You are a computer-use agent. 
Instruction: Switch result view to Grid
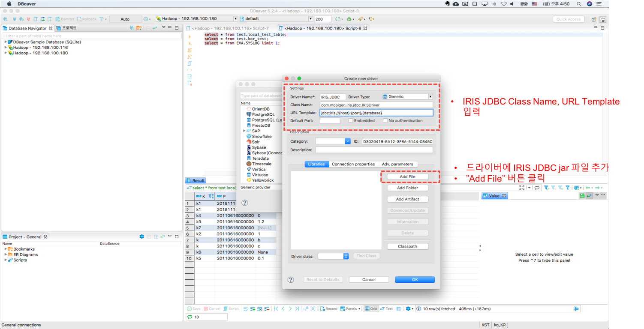pyautogui.click(x=371, y=308)
